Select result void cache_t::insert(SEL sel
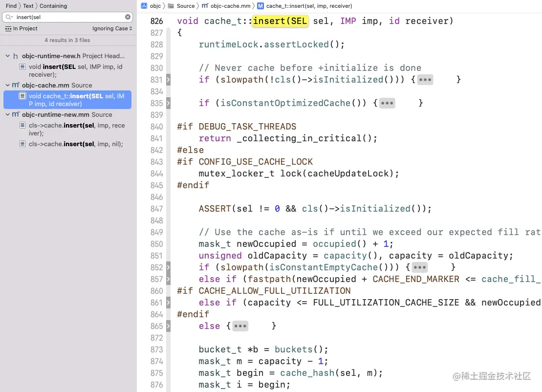Image resolution: width=542 pixels, height=392 pixels. tap(67, 100)
